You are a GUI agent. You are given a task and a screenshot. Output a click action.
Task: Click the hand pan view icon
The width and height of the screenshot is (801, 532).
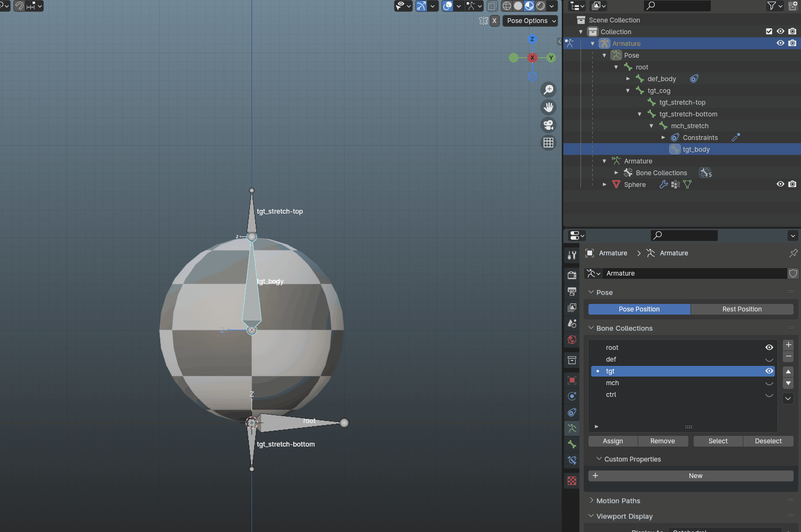point(548,107)
